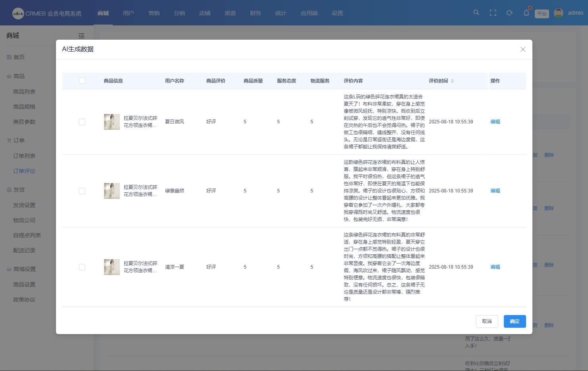This screenshot has height=371, width=588.
Task: Edit the 绿意盎然 review
Action: (x=495, y=191)
